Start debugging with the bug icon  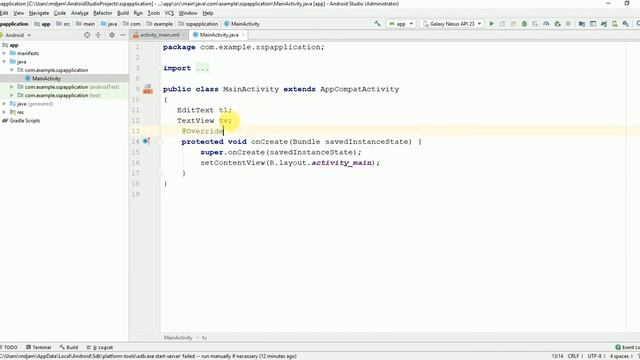coord(524,24)
